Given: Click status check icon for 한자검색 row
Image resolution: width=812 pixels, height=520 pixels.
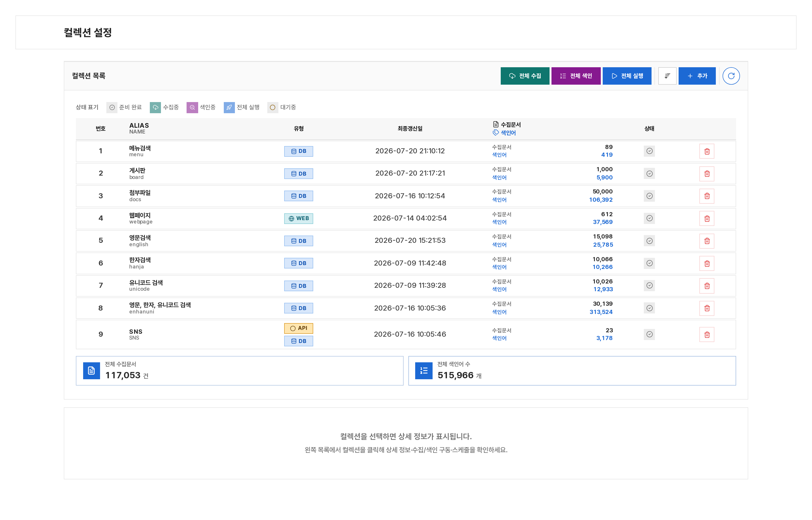Looking at the screenshot, I should point(649,263).
